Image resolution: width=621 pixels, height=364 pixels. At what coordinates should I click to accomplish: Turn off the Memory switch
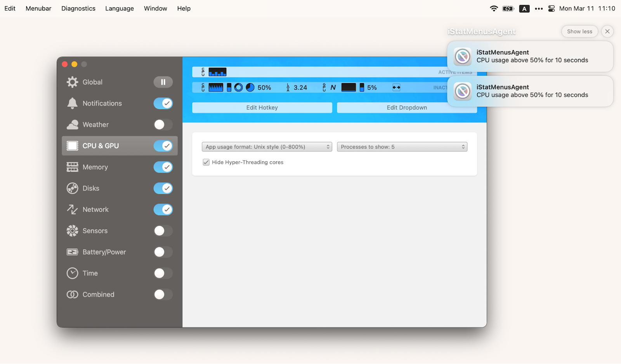coord(163,167)
